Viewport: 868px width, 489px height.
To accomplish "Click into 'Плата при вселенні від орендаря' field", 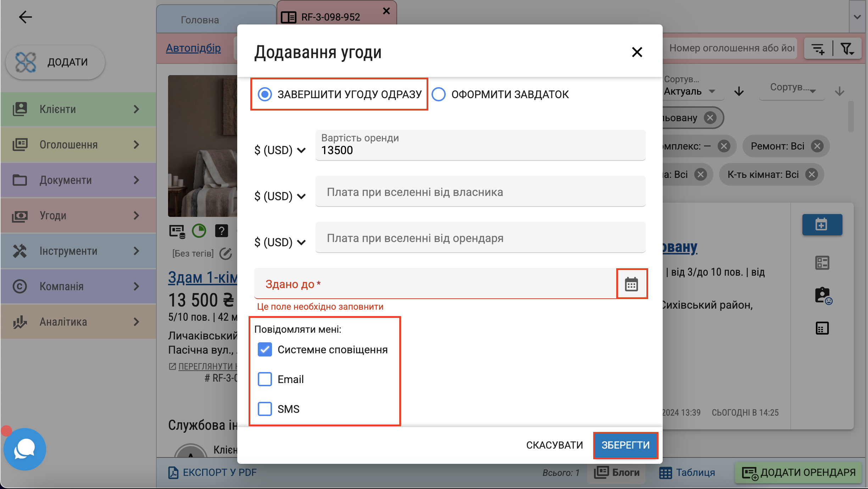I will [x=480, y=238].
